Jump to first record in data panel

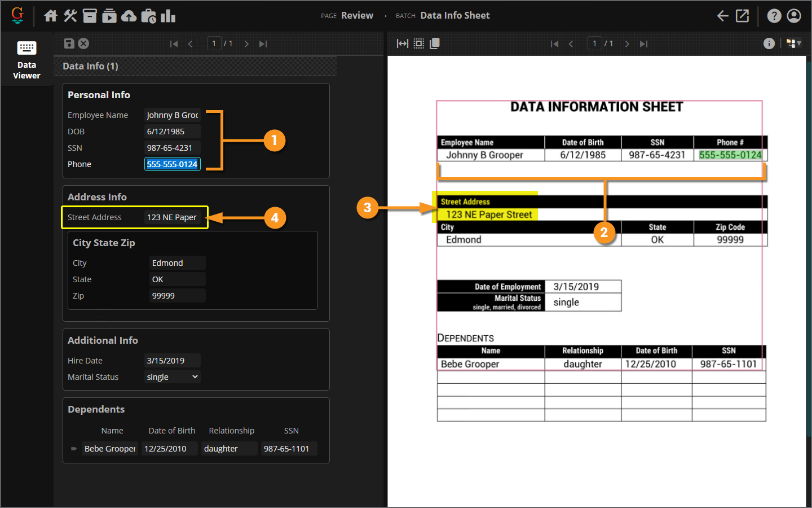[x=174, y=44]
